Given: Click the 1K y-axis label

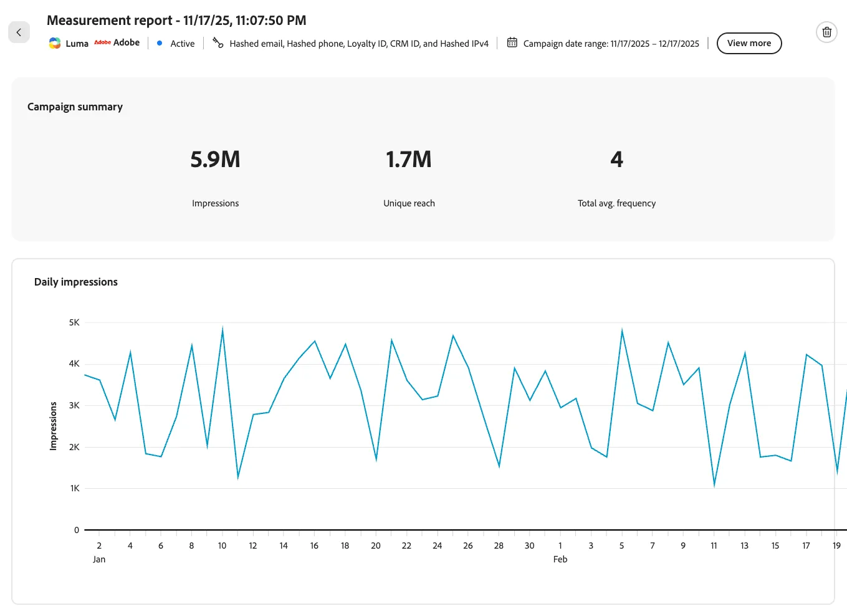Looking at the screenshot, I should 75,488.
